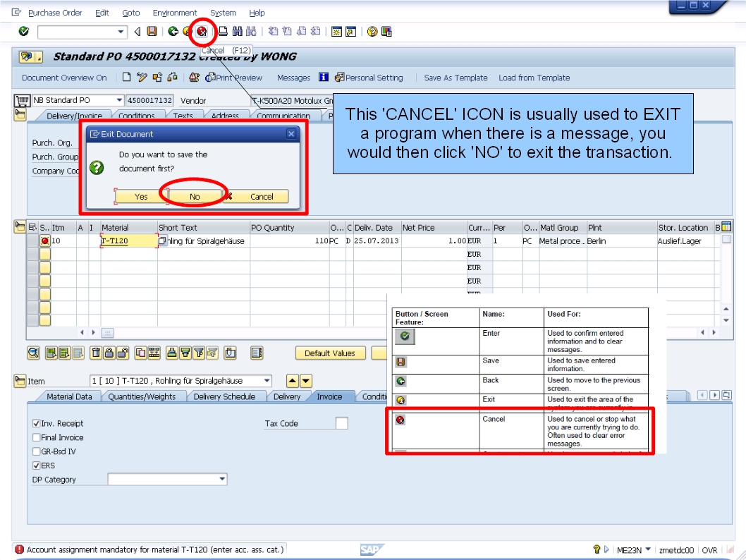Image resolution: width=746 pixels, height=560 pixels.
Task: Click the Customize Local Layout icon
Action: [386, 32]
